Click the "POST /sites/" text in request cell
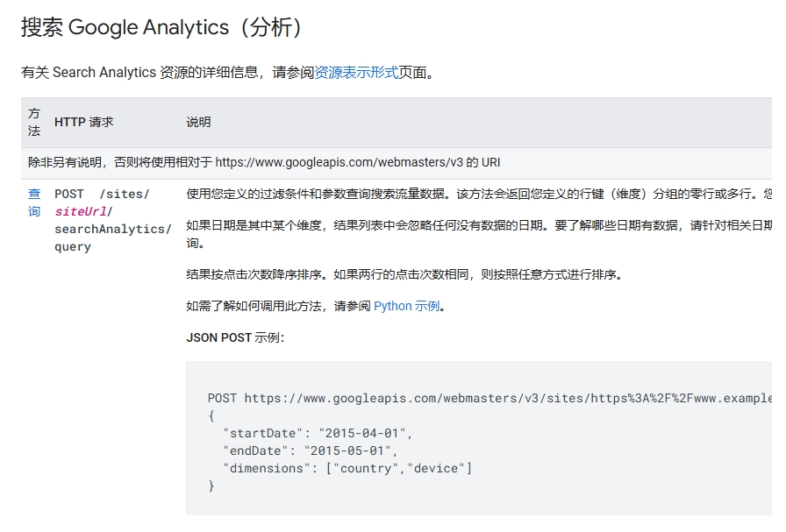 pyautogui.click(x=102, y=194)
